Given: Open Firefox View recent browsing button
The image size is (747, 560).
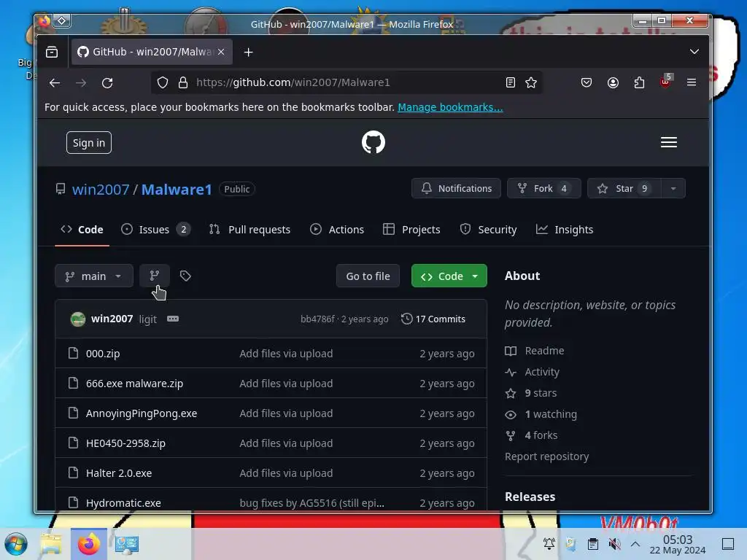Looking at the screenshot, I should 52,52.
